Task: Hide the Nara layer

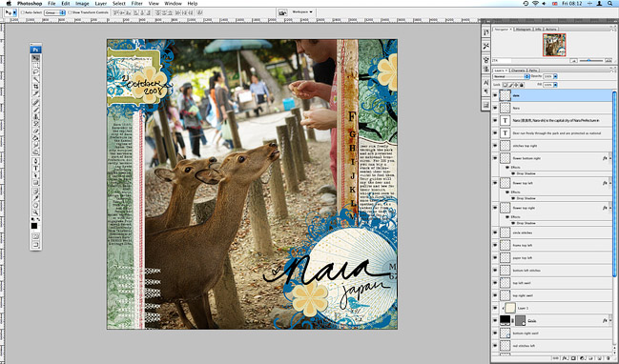Action: [x=495, y=108]
